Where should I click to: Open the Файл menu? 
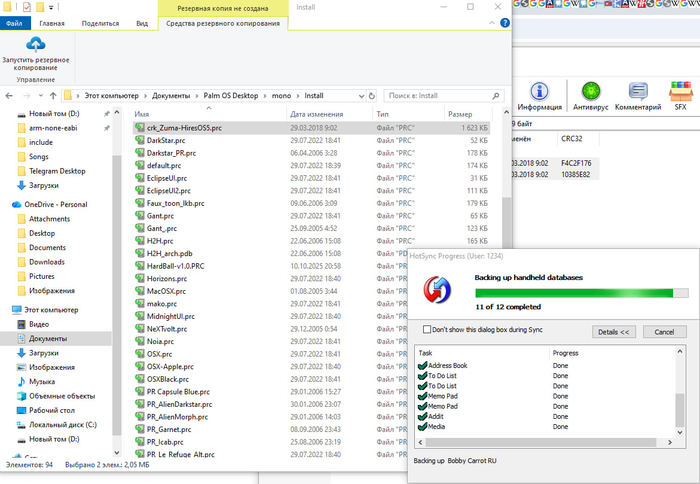(15, 22)
